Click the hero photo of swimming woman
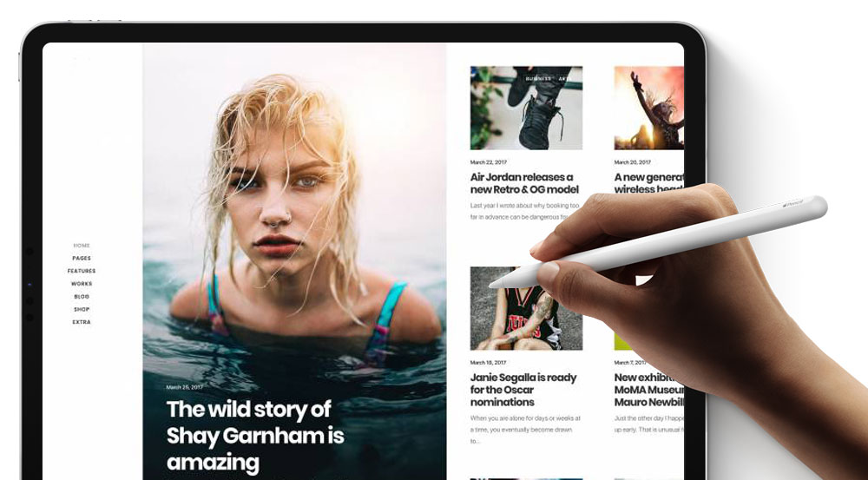 [x=294, y=221]
